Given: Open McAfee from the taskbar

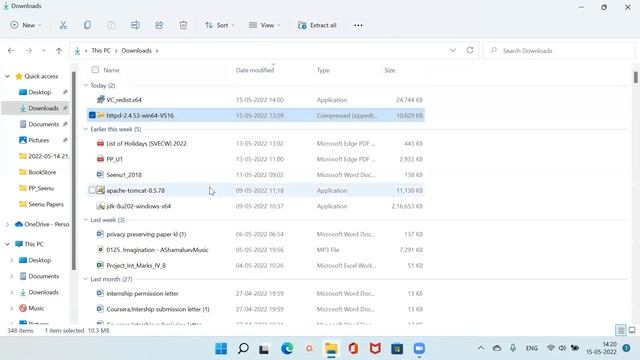Looking at the screenshot, I should coord(375,349).
